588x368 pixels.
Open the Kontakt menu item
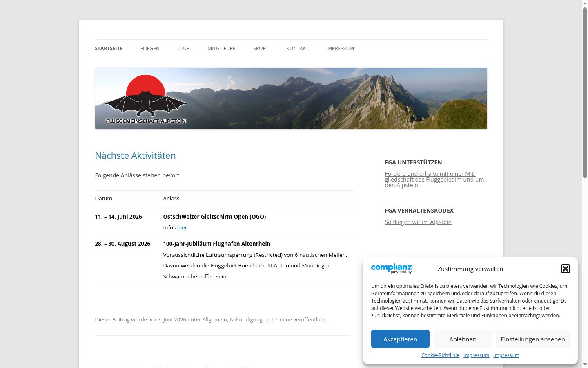click(297, 49)
